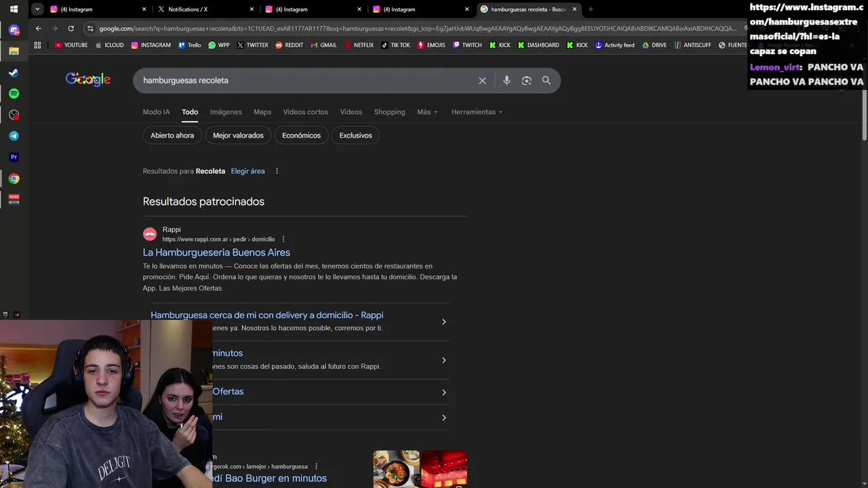Apply the Abierto ahora filter chip
Image resolution: width=868 pixels, height=488 pixels.
pos(172,136)
